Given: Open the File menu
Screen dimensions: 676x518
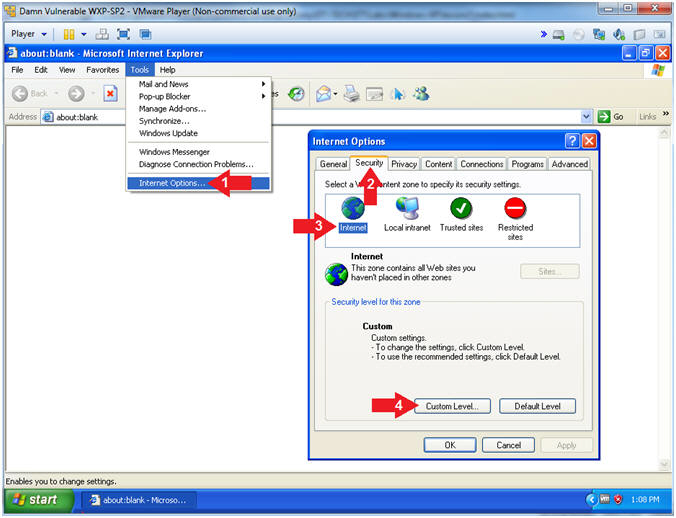Looking at the screenshot, I should coord(17,70).
